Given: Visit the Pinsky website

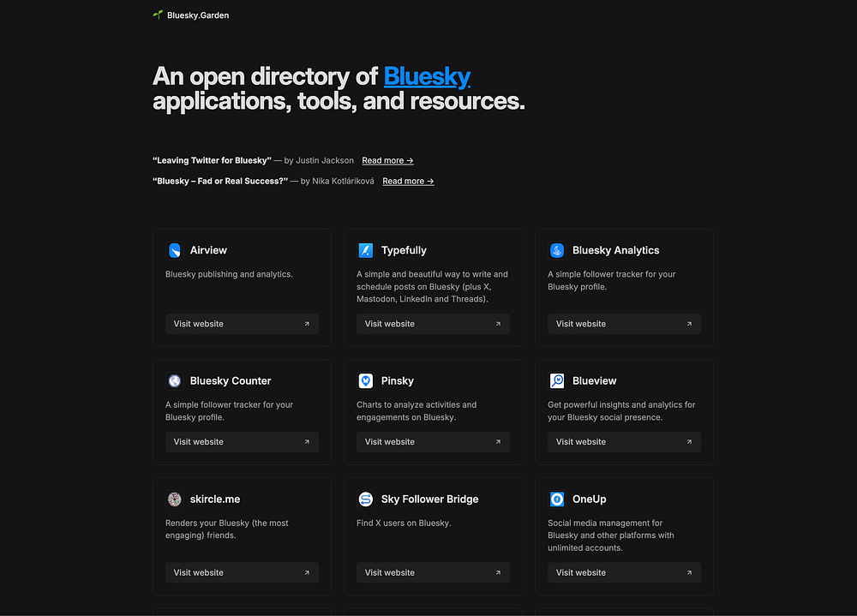Looking at the screenshot, I should [x=434, y=442].
